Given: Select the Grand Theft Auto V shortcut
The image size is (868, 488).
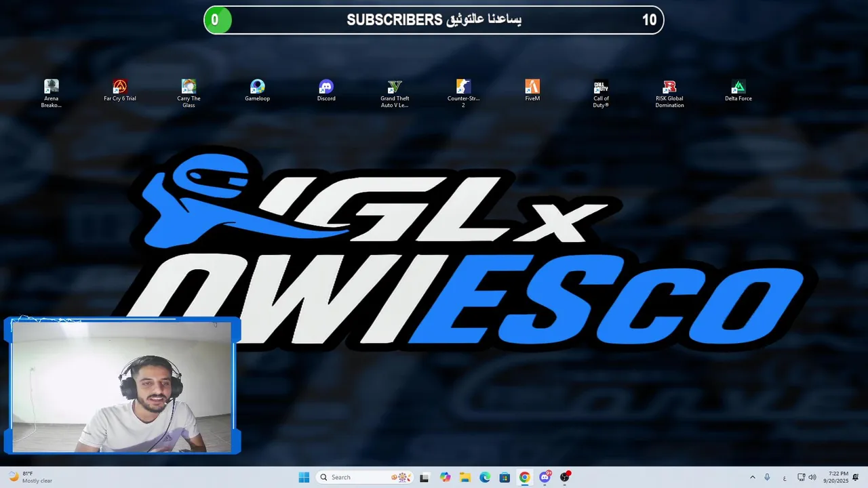Looking at the screenshot, I should click(x=395, y=94).
